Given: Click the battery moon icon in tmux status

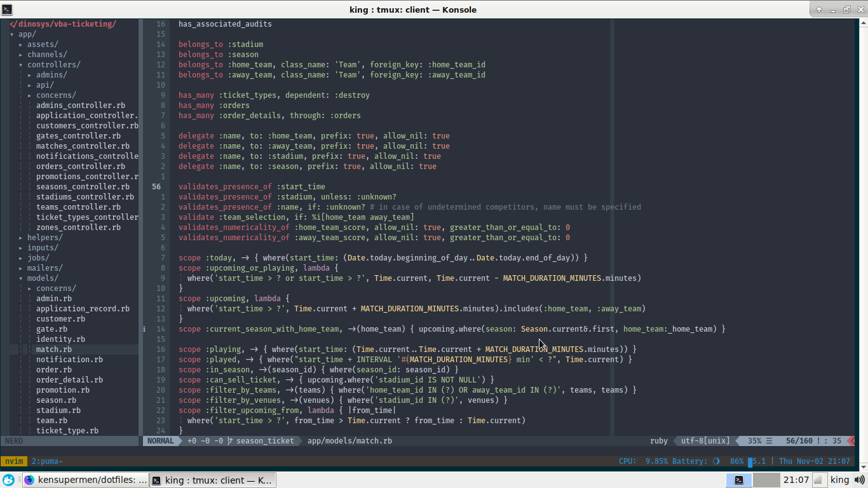Looking at the screenshot, I should click(x=717, y=461).
